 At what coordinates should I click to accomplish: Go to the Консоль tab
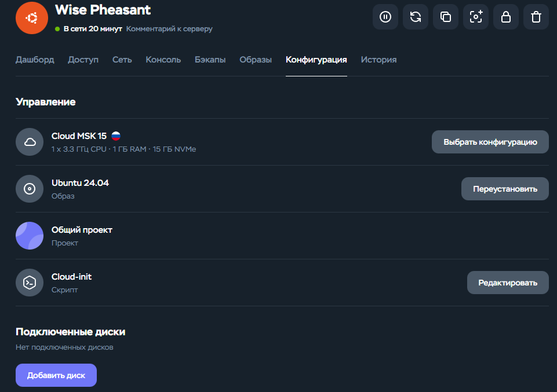coord(163,60)
